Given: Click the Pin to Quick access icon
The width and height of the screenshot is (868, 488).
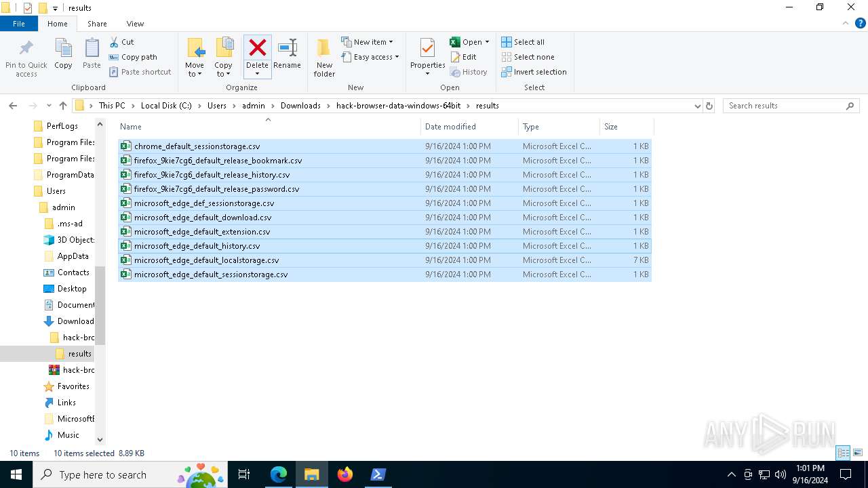Looking at the screenshot, I should point(26,49).
